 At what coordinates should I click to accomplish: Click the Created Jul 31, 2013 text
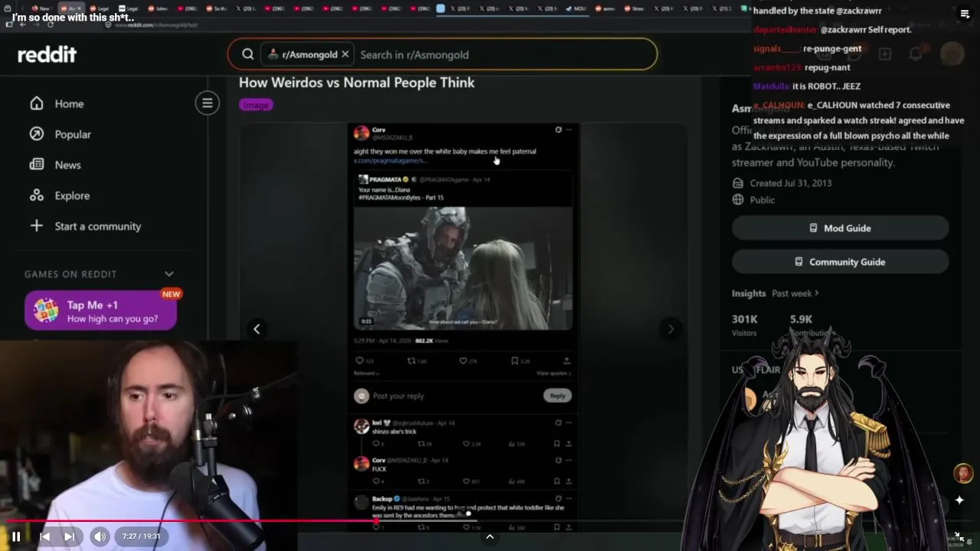[x=791, y=183]
